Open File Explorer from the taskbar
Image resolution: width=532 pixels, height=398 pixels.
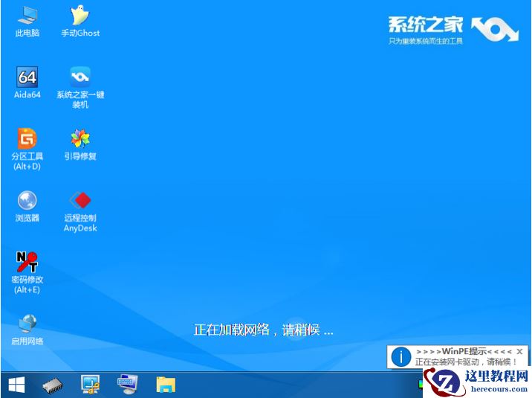(x=166, y=385)
